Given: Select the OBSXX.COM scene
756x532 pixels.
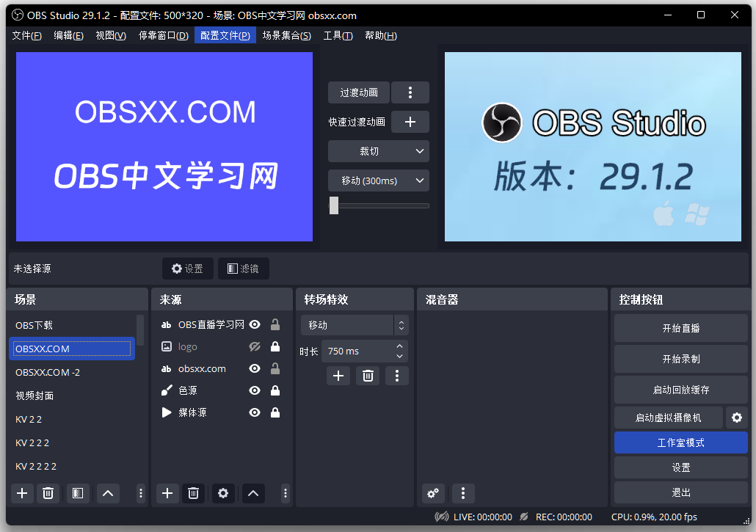Looking at the screenshot, I should [73, 349].
